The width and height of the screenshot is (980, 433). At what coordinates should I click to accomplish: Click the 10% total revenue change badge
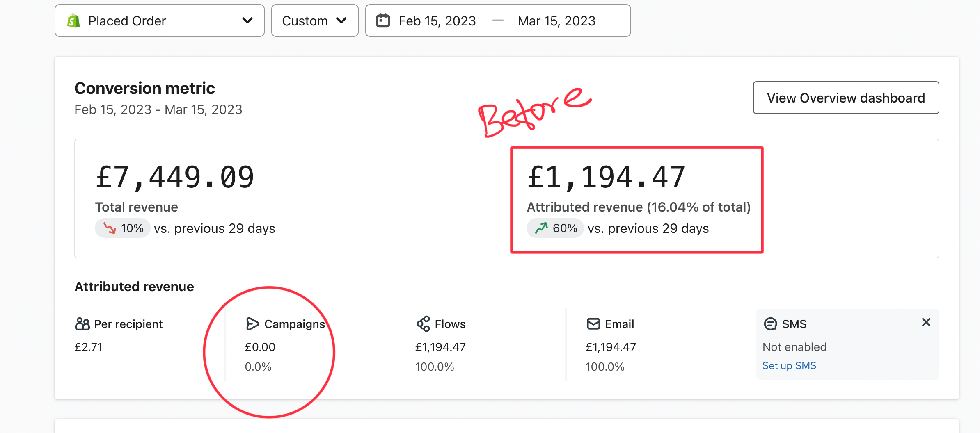pos(123,228)
